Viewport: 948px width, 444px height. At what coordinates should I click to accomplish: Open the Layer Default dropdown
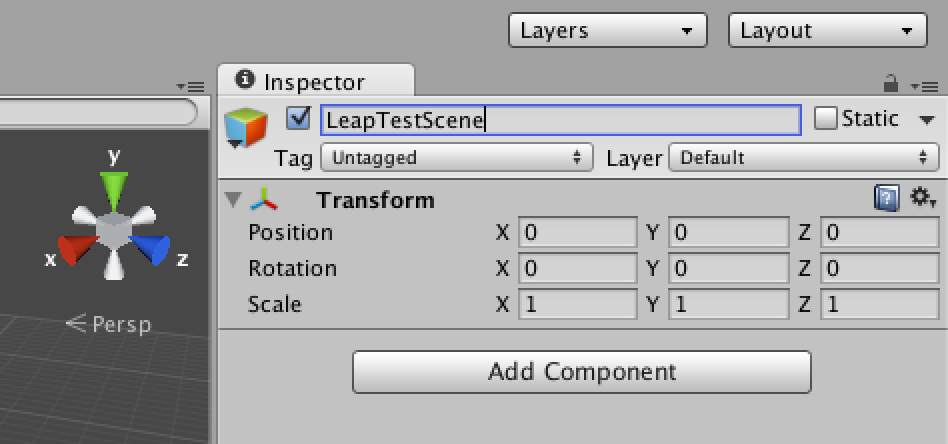tap(804, 158)
